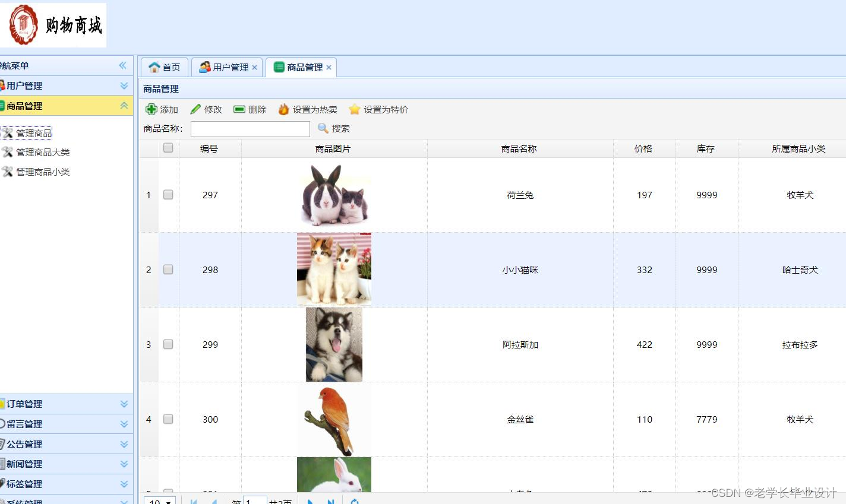The height and width of the screenshot is (504, 846).
Task: Click the 设置为热卖 flame button
Action: (308, 109)
